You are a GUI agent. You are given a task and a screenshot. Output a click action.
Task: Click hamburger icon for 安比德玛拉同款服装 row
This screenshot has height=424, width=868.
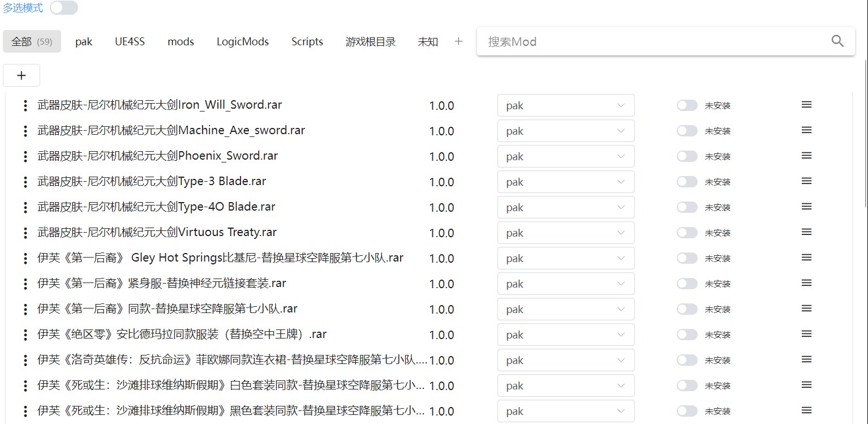point(806,334)
